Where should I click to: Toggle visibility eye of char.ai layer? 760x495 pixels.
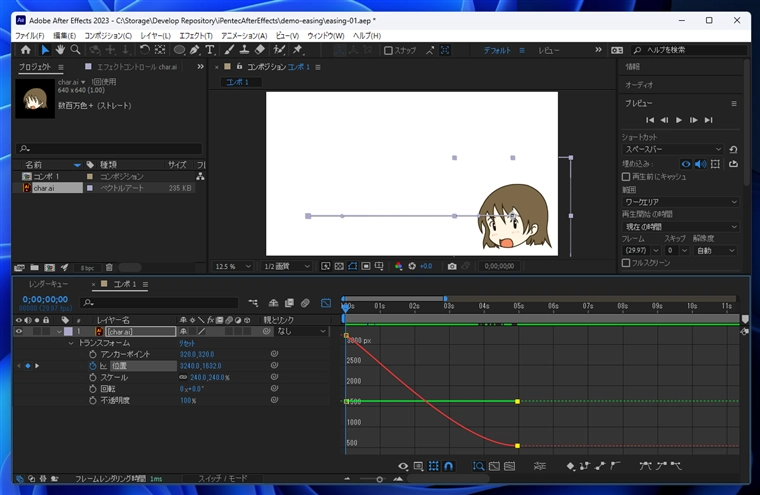click(19, 331)
